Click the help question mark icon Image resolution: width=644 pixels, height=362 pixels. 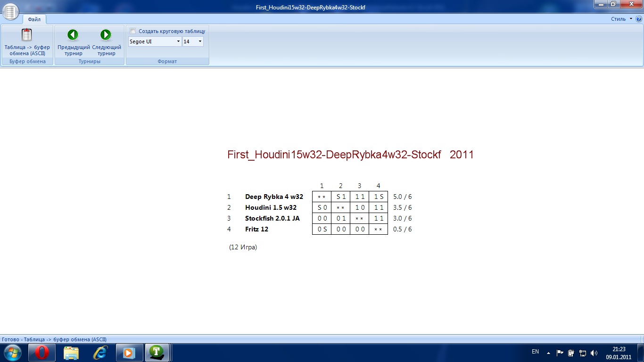(639, 19)
